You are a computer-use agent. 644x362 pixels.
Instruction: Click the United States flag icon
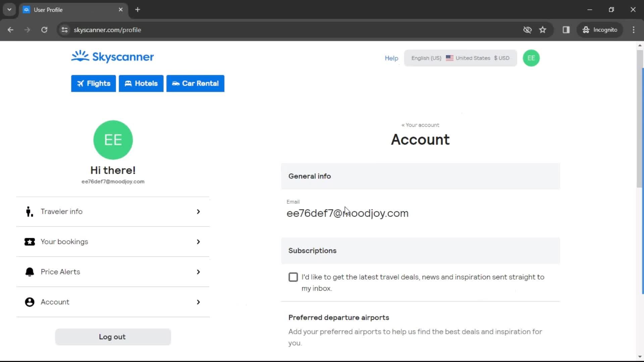point(449,58)
